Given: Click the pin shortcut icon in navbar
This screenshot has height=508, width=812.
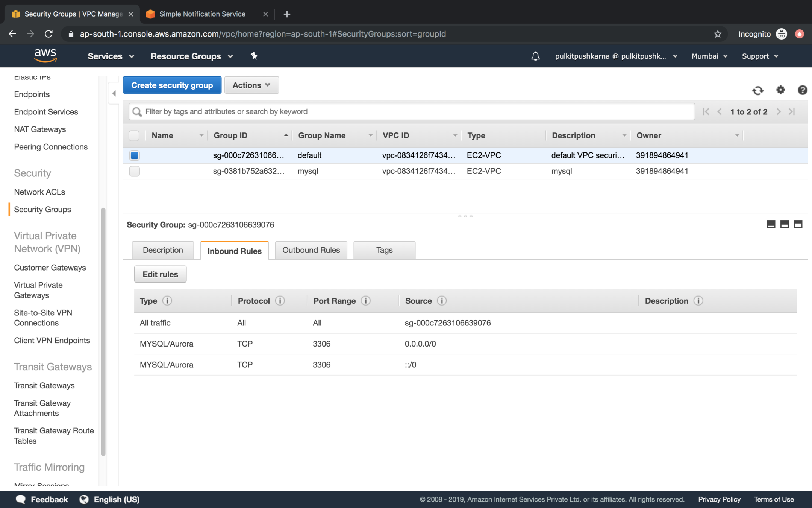Looking at the screenshot, I should (x=254, y=56).
